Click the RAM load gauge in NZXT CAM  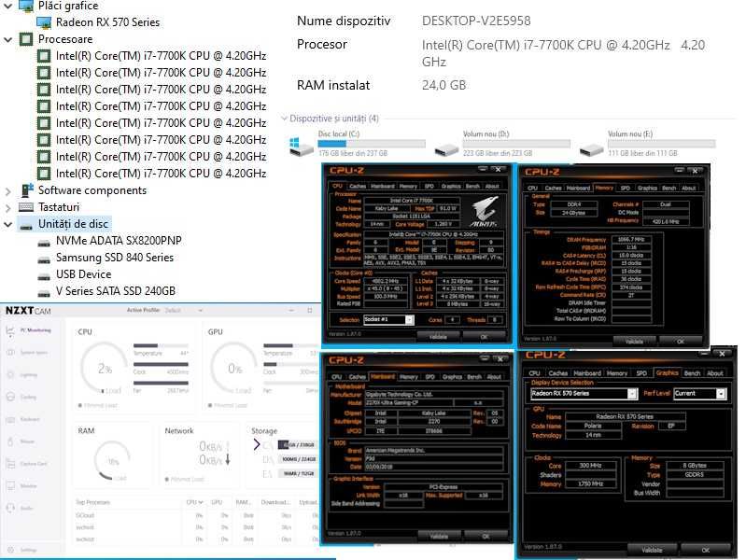[112, 460]
